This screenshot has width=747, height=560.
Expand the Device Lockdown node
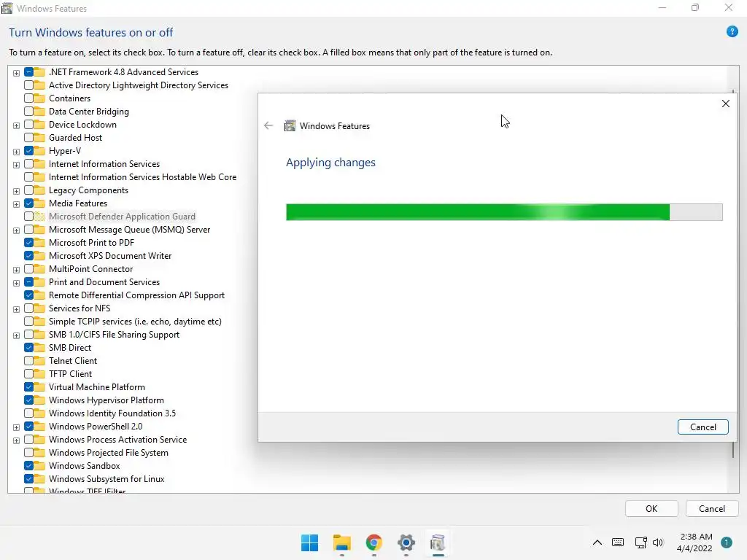tap(16, 125)
